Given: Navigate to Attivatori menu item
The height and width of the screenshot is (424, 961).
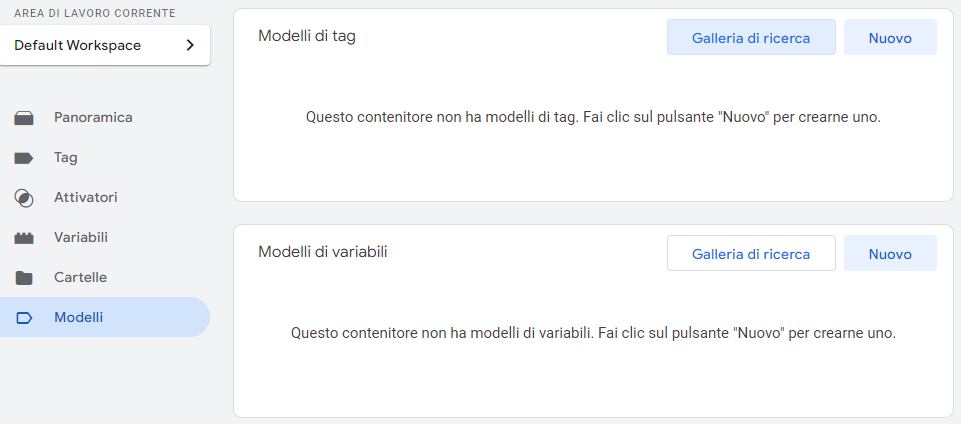Looking at the screenshot, I should click(86, 197).
